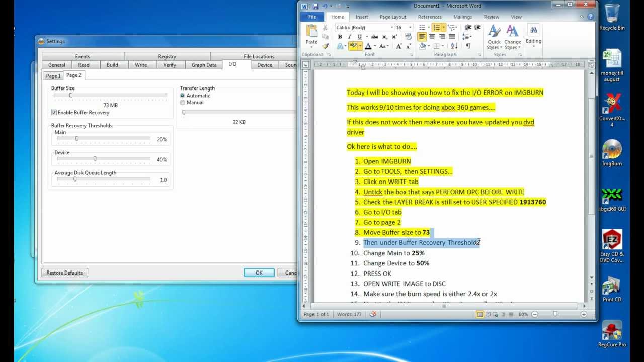Open the Editing group dropdown
This screenshot has width=644, height=362.
[x=533, y=37]
